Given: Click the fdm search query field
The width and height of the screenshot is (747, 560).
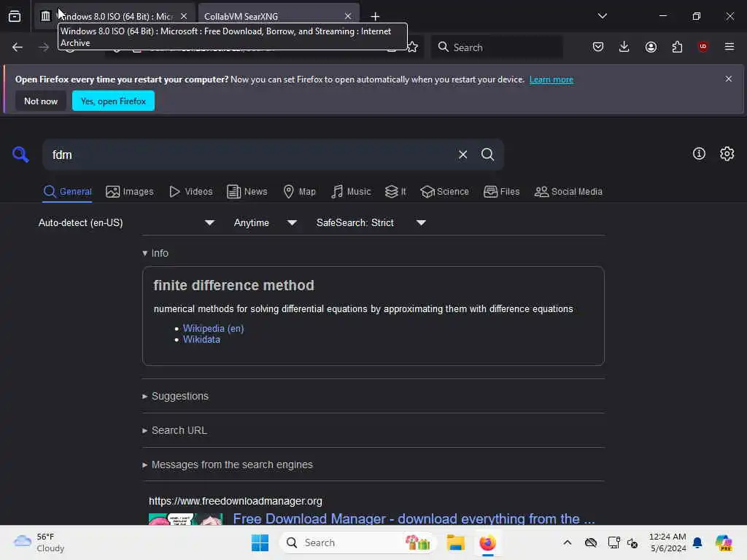Looking at the screenshot, I should [248, 155].
